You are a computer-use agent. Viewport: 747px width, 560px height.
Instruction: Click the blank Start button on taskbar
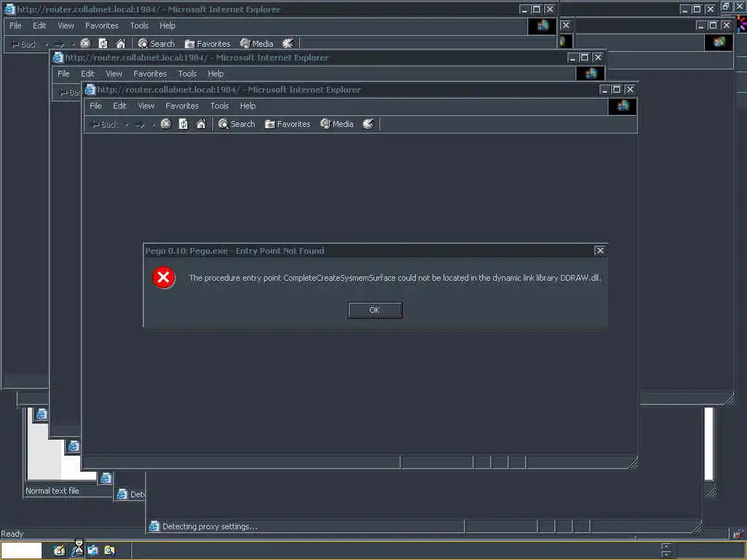21,550
